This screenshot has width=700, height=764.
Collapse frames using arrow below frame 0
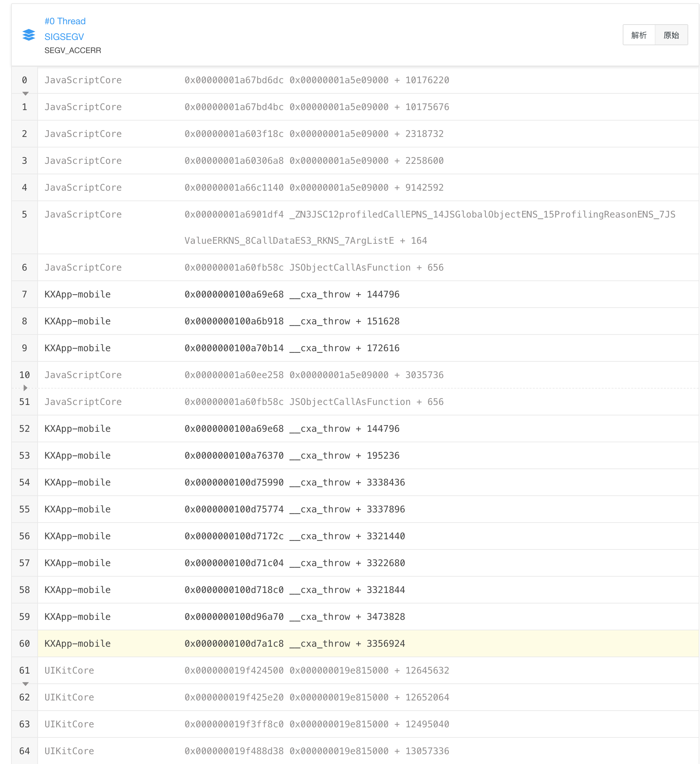coord(26,93)
